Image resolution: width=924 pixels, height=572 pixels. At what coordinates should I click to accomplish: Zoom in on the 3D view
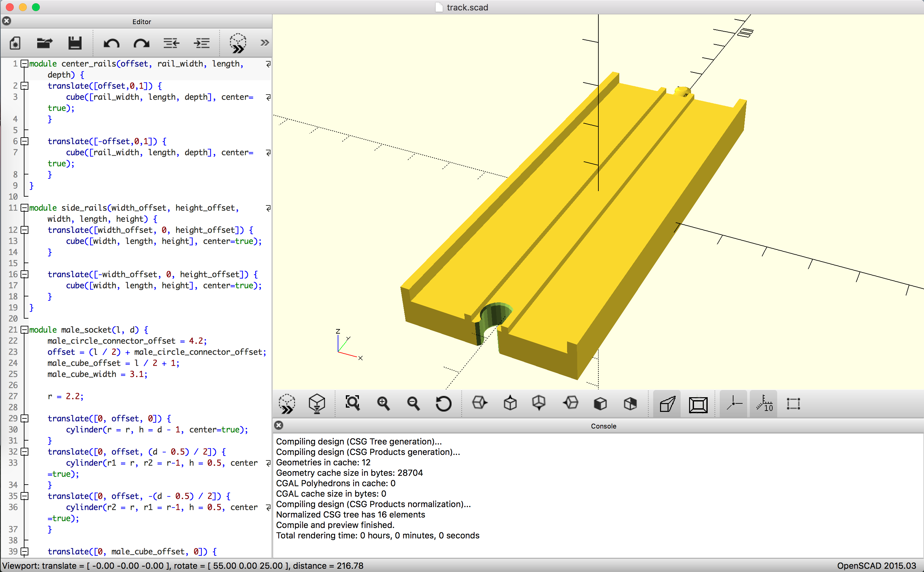pyautogui.click(x=383, y=403)
